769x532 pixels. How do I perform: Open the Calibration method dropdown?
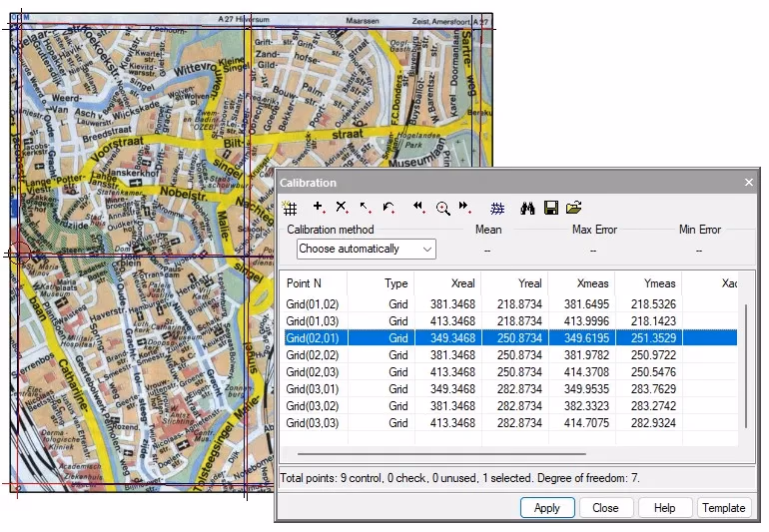pos(366,250)
